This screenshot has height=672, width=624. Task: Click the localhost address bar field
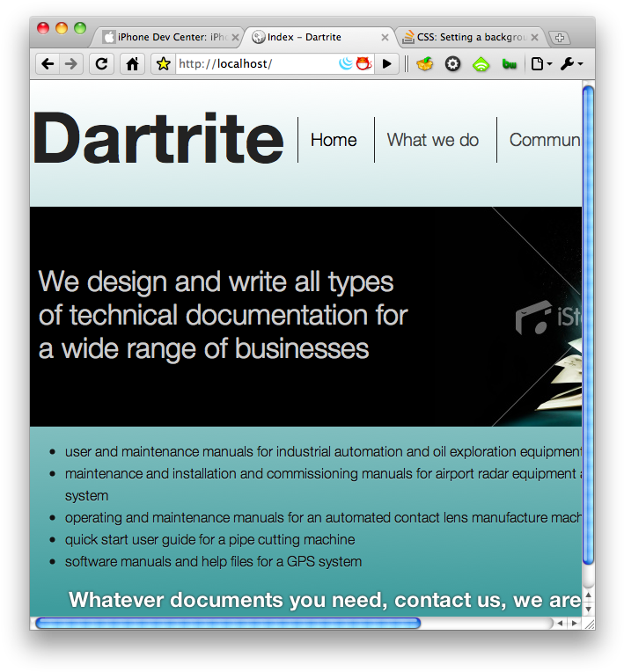(x=255, y=63)
